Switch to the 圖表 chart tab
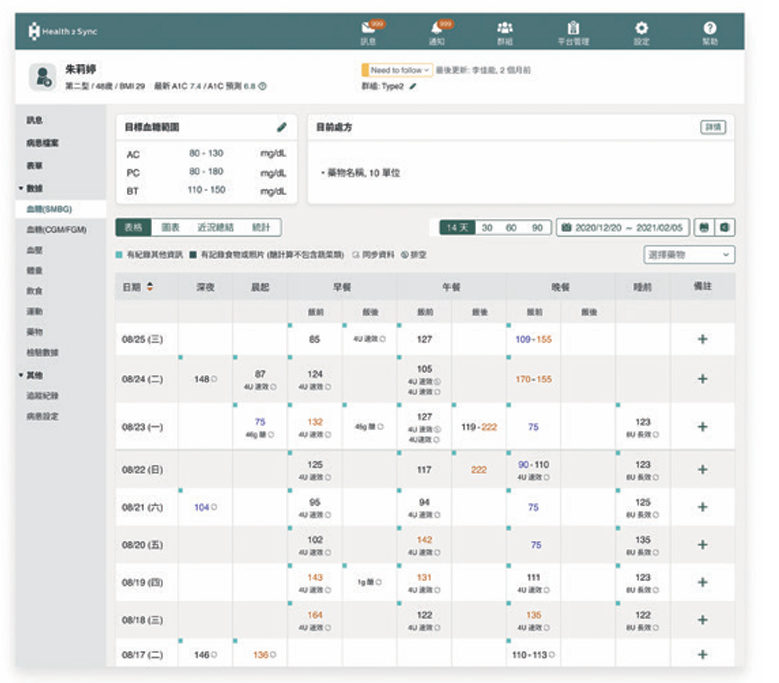Viewport: 779px width, 683px height. pyautogui.click(x=170, y=228)
